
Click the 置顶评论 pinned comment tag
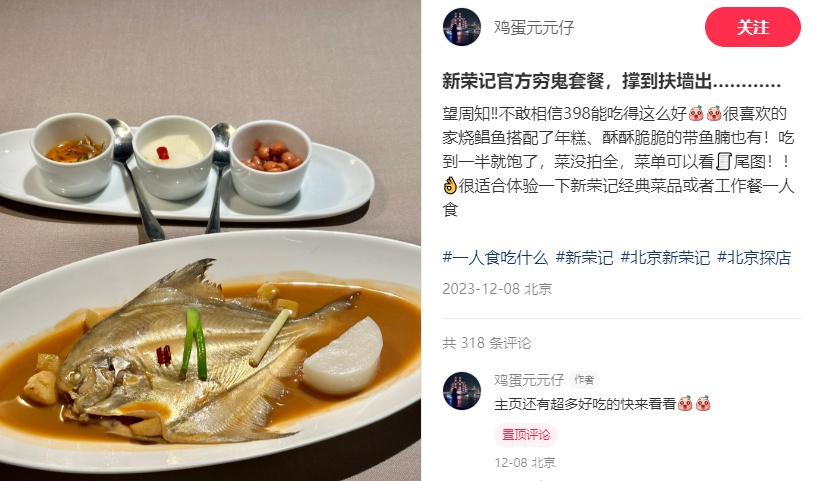coord(525,434)
